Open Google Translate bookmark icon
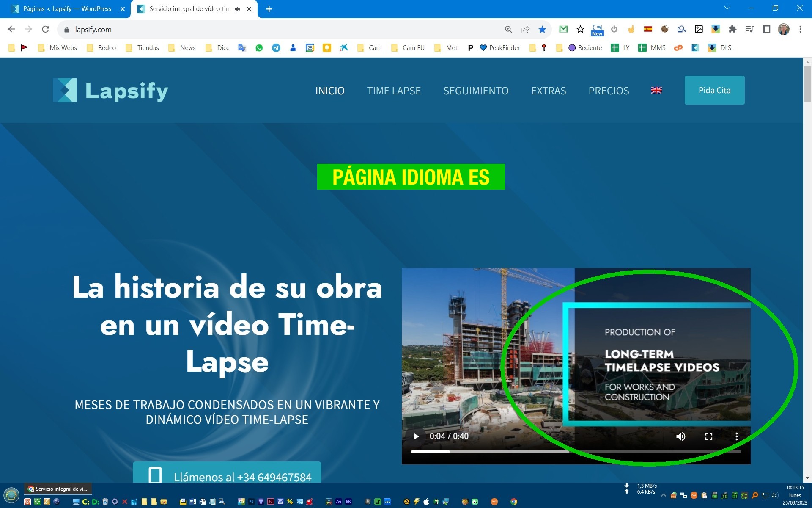The image size is (812, 508). (242, 48)
